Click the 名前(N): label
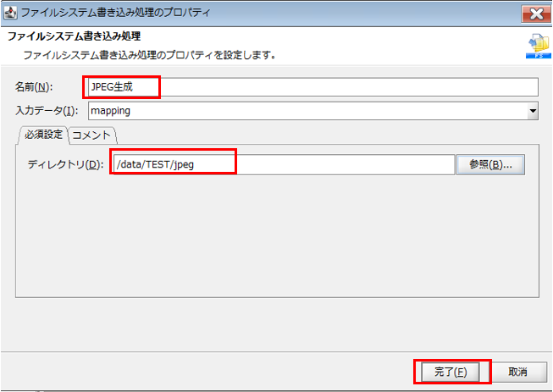The height and width of the screenshot is (392, 553). (x=34, y=87)
